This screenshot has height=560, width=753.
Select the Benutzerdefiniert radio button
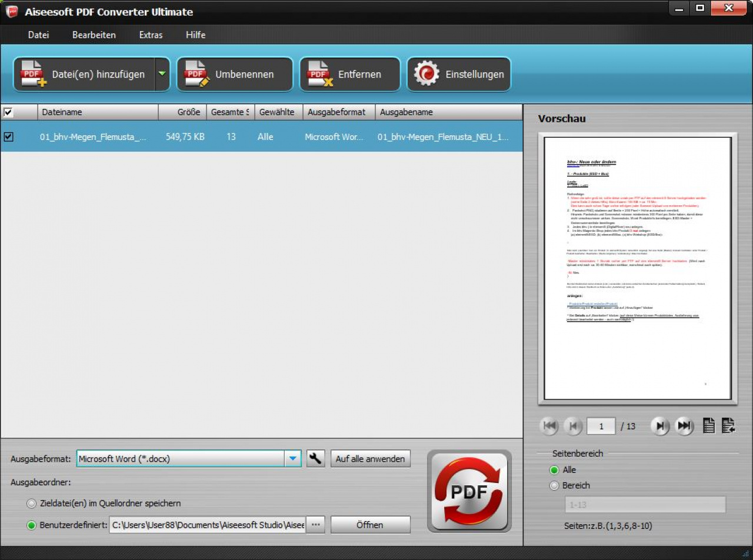tap(32, 525)
